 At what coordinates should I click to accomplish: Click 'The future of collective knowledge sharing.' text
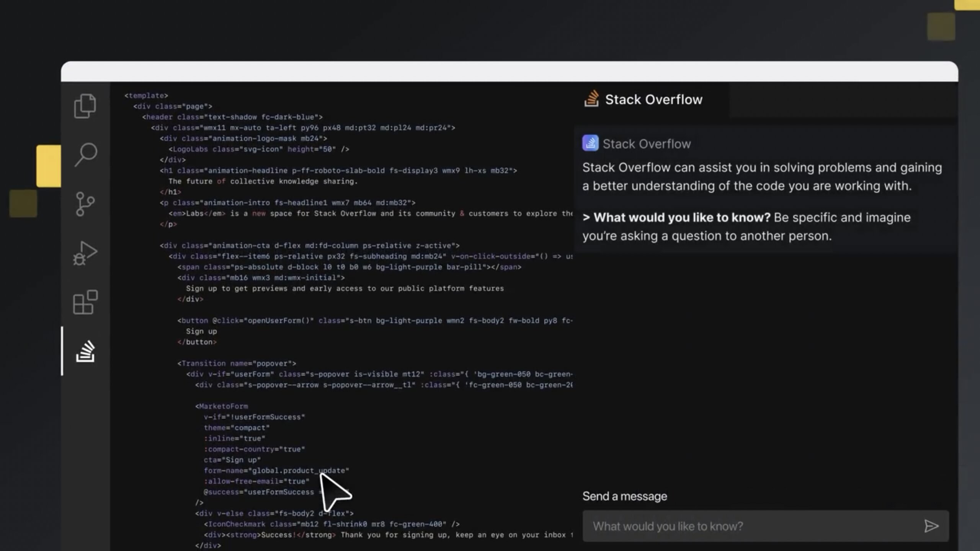pyautogui.click(x=263, y=181)
